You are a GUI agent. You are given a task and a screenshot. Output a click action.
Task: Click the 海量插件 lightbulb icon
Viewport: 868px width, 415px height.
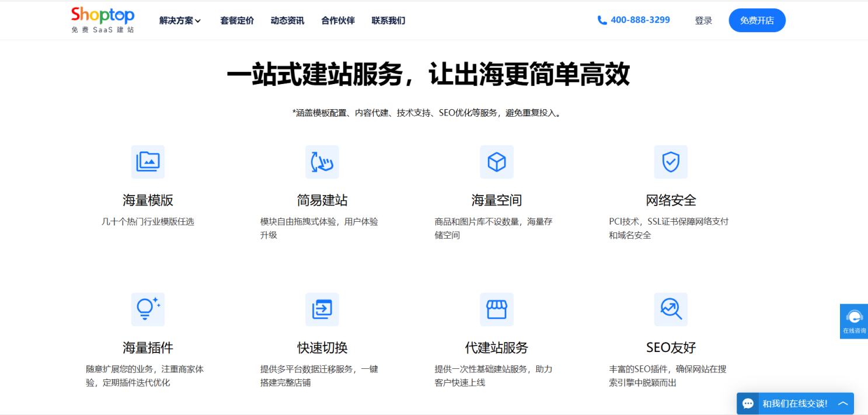(148, 309)
